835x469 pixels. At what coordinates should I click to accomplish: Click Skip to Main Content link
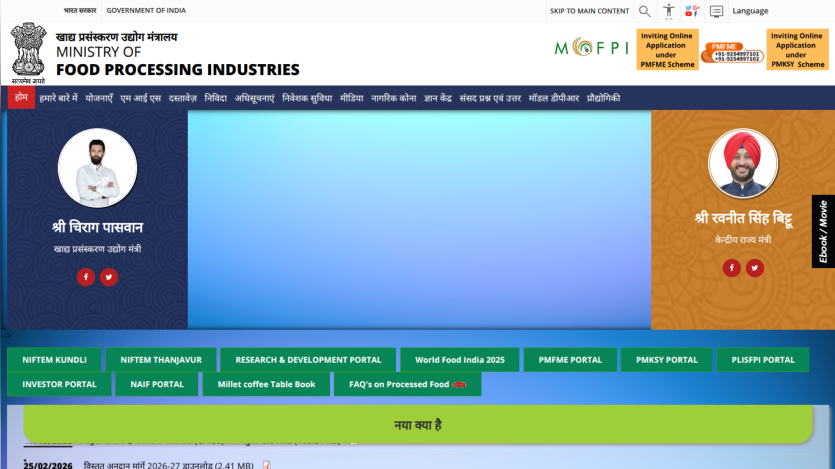(590, 11)
